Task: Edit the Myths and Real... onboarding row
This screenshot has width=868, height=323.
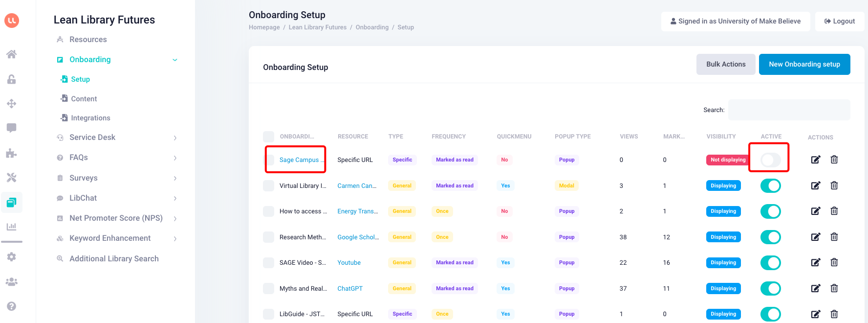Action: [816, 288]
